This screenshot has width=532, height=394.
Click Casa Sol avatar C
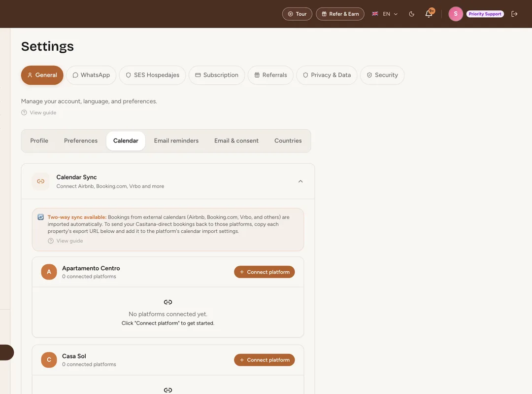pos(49,360)
